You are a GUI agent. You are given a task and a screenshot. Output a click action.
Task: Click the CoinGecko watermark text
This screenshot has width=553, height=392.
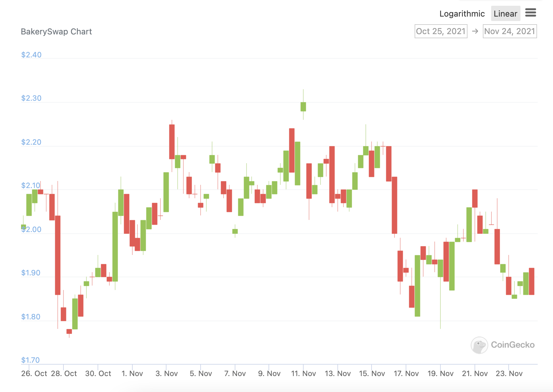pyautogui.click(x=512, y=345)
